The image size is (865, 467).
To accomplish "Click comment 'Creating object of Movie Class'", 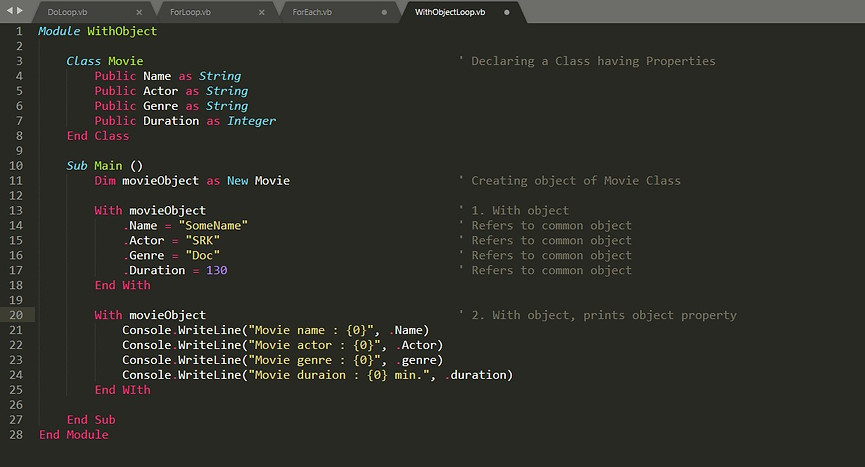I will 569,181.
